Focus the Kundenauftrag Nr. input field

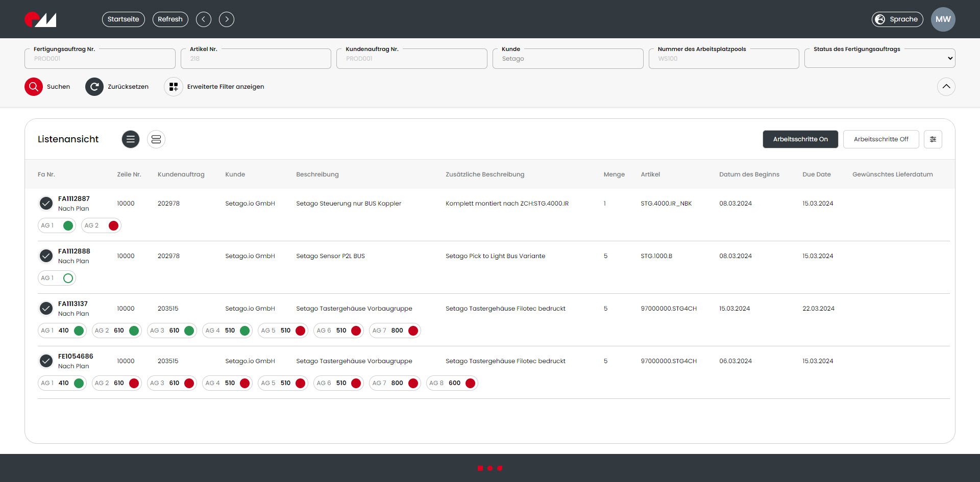(x=412, y=59)
